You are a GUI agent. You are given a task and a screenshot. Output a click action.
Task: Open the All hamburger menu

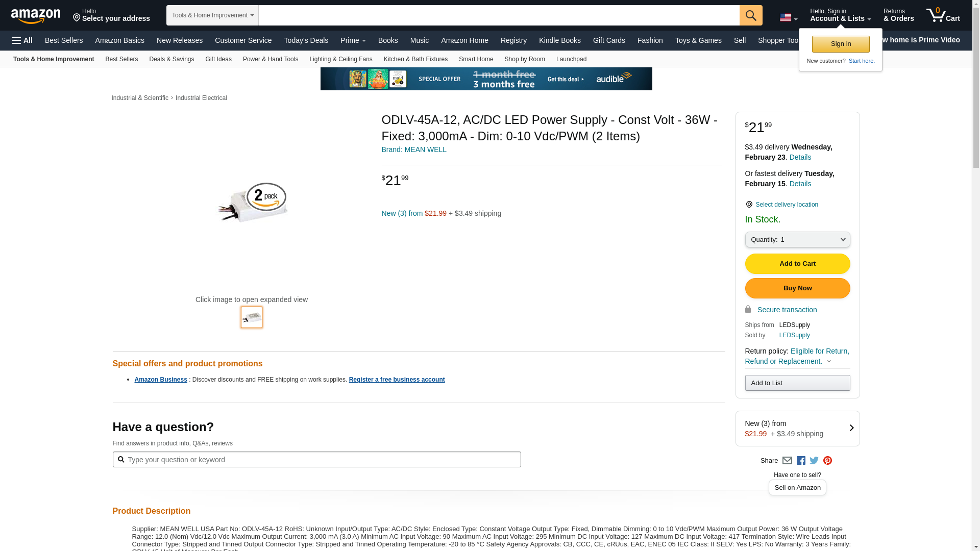pyautogui.click(x=22, y=40)
